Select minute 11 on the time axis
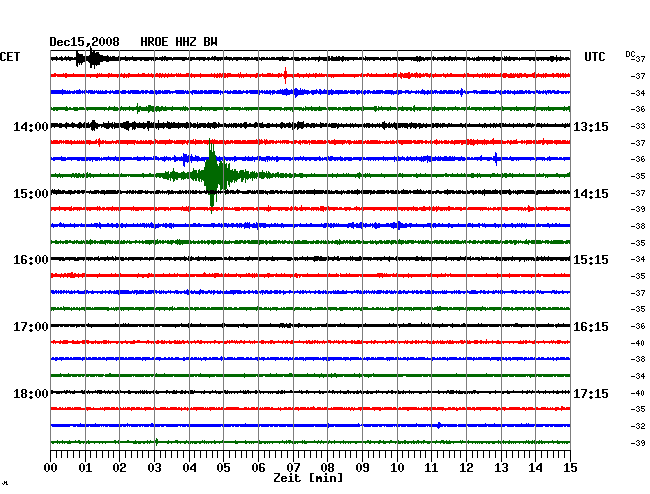This screenshot has height=494, width=650. point(431,468)
